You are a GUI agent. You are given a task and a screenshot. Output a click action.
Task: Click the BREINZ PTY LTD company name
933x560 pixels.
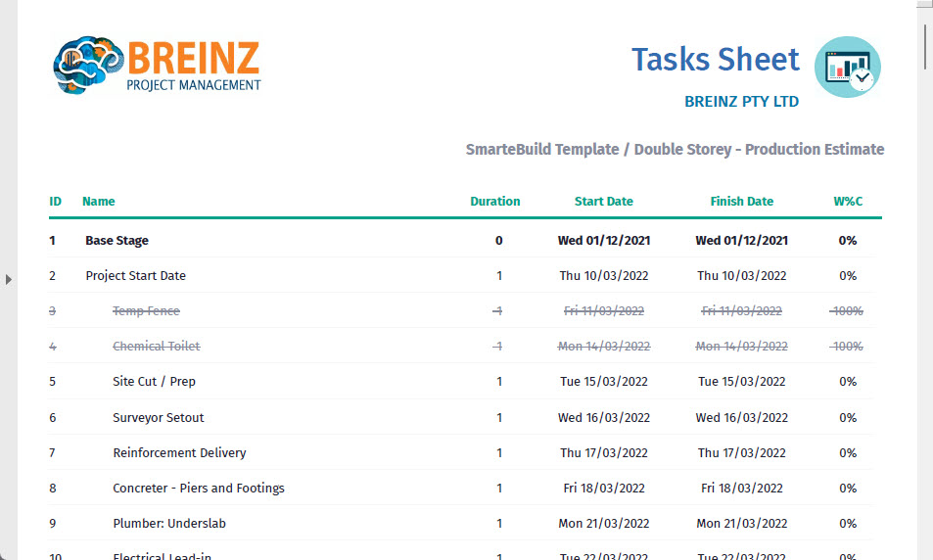741,102
